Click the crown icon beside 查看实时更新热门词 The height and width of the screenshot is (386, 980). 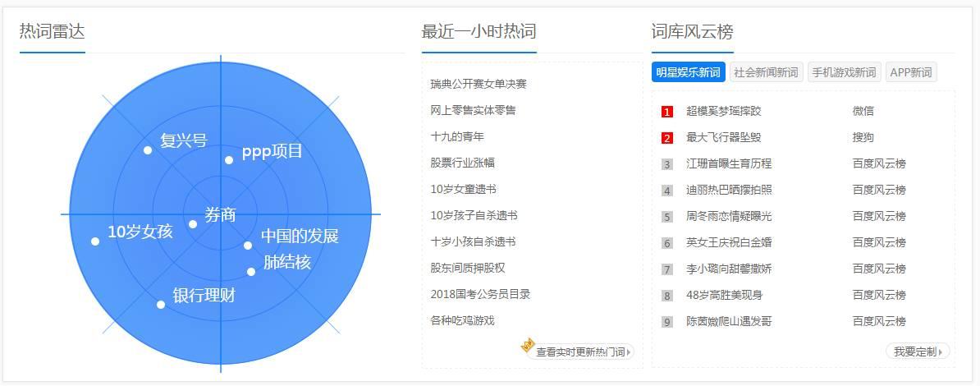(528, 345)
